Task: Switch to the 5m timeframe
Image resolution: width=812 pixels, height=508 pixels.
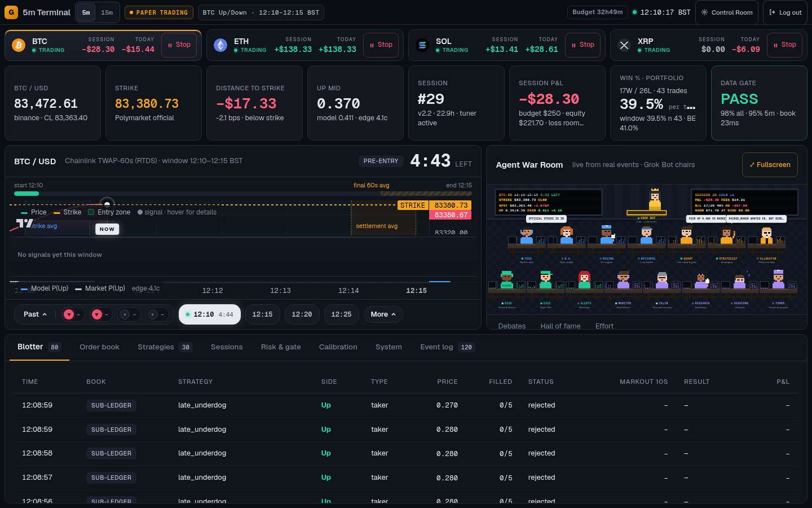Action: (86, 12)
